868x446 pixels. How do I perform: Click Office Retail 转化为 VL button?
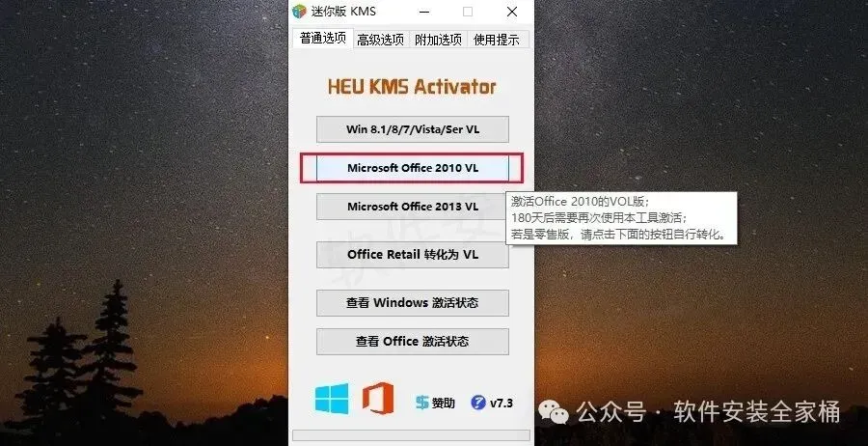[413, 255]
